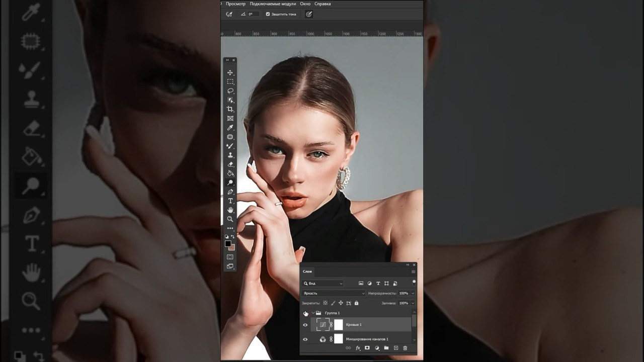This screenshot has width=644, height=362.
Task: Hide the Микширование каналов 1 layer
Action: [x=305, y=338]
